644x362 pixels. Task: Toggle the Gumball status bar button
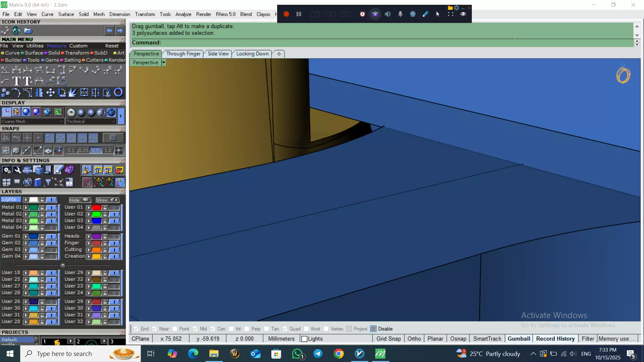coord(519,339)
